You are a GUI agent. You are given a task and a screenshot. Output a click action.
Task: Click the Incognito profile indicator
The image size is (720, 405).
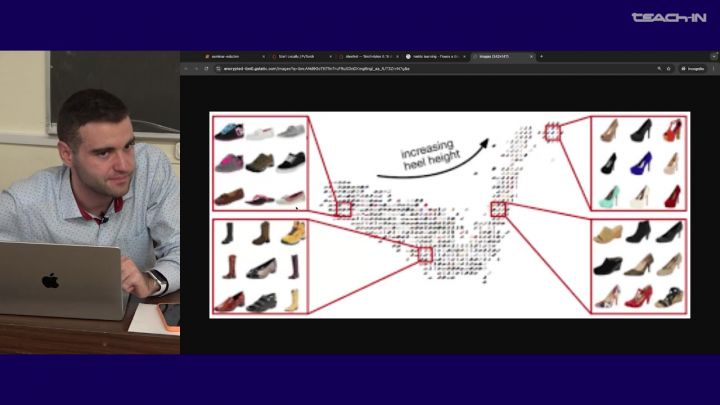[693, 68]
